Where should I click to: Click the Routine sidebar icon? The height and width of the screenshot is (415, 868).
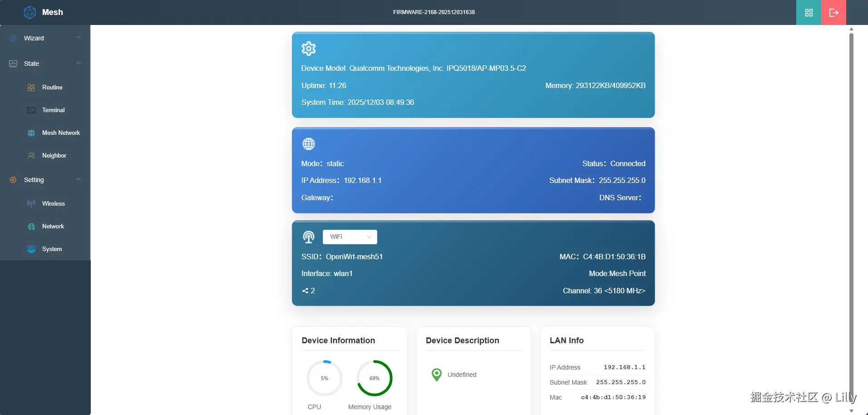click(31, 88)
